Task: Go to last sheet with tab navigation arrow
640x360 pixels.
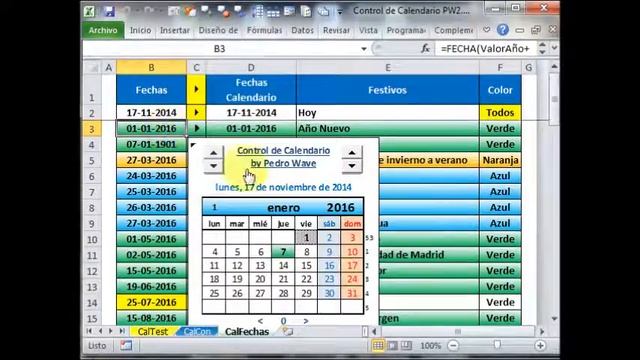Action: tap(121, 331)
